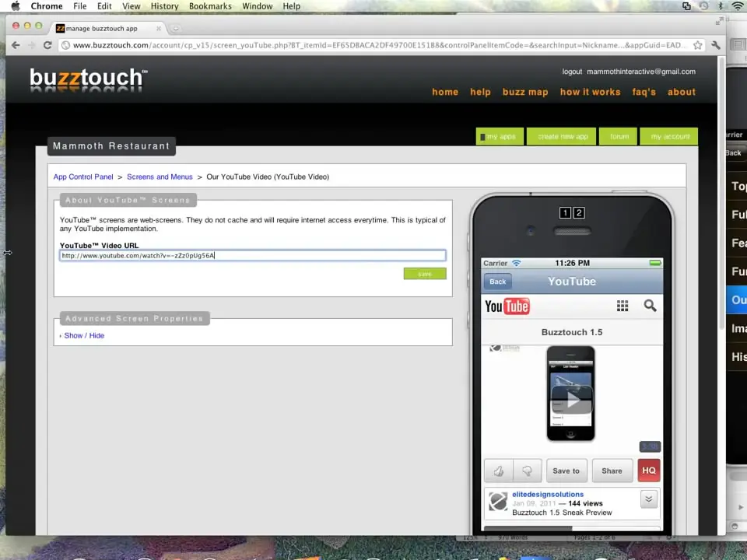The width and height of the screenshot is (747, 560).
Task: Save the YouTube video URL
Action: [x=425, y=273]
